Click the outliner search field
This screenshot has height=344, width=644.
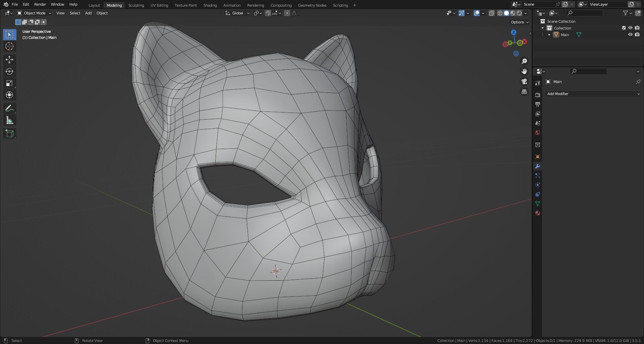point(584,13)
